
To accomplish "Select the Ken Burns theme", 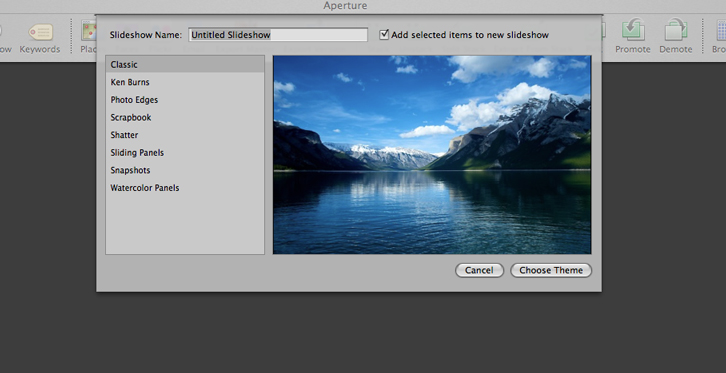I will [x=185, y=82].
